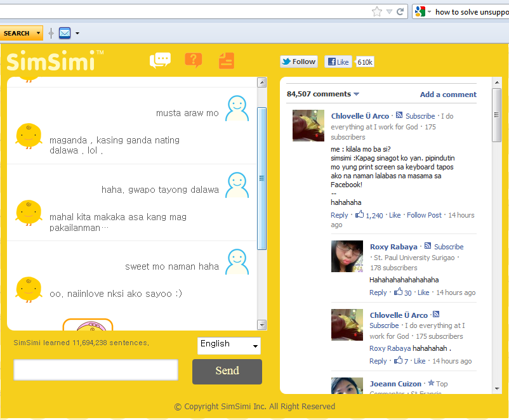Click the chat scrollbar thumb

click(262, 178)
